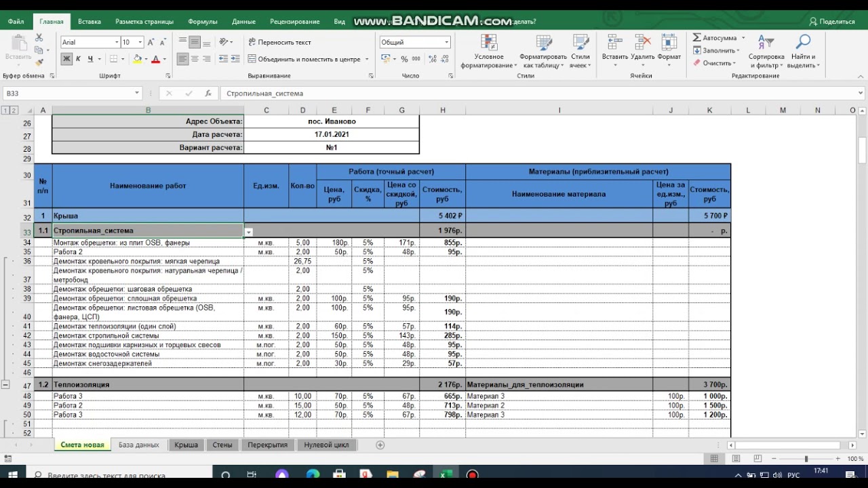Viewport: 868px width, 488px height.
Task: Toggle top vertical alignment
Action: [x=182, y=42]
